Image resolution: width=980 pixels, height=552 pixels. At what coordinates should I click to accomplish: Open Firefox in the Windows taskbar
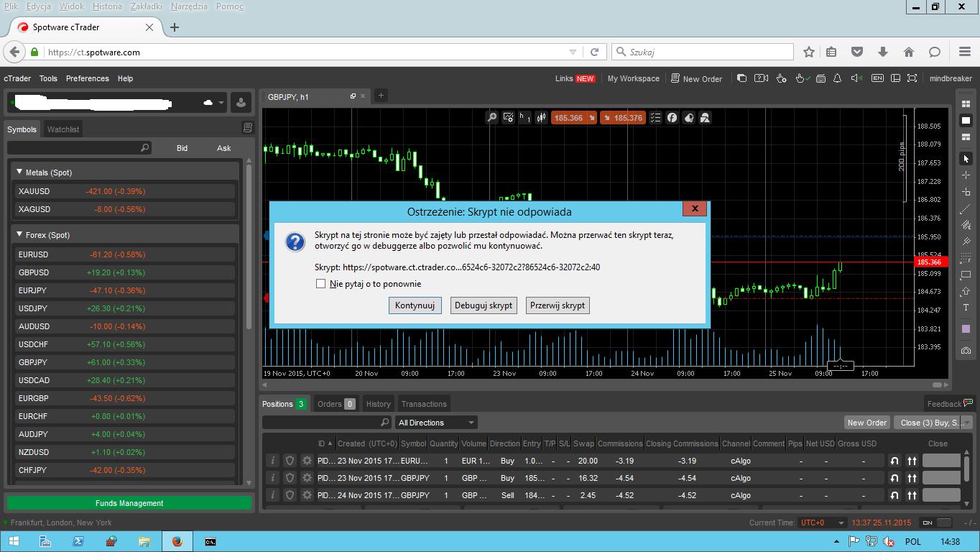point(177,541)
